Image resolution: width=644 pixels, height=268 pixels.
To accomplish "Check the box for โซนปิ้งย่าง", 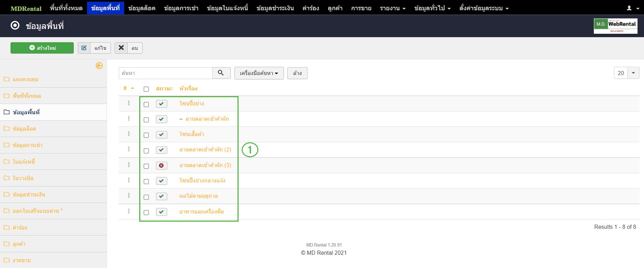I will 146,104.
